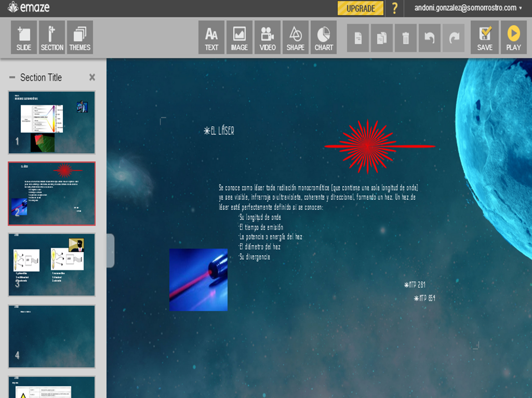The height and width of the screenshot is (398, 532).
Task: Select the red starburst laser shape
Action: pyautogui.click(x=379, y=146)
